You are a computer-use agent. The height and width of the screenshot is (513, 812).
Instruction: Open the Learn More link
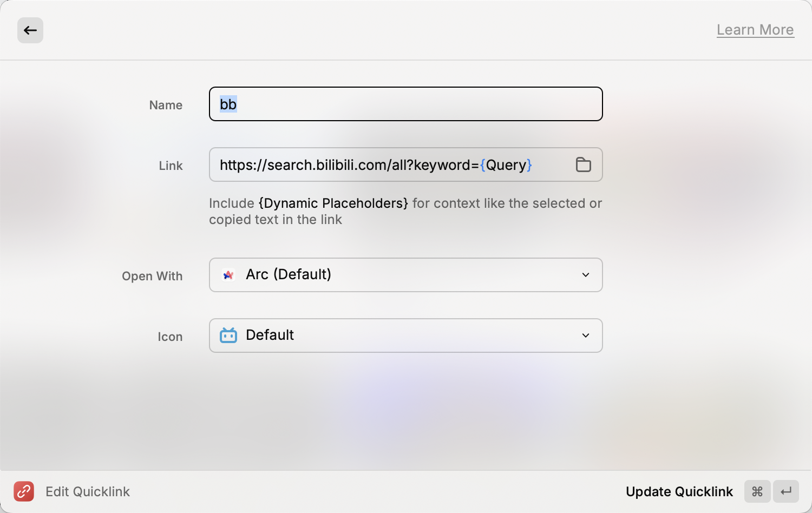755,30
